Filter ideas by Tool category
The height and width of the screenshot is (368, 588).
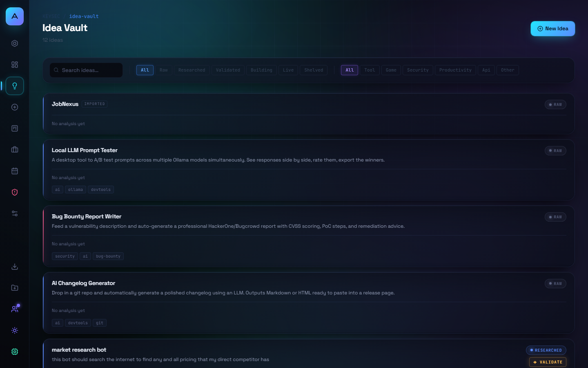[370, 70]
